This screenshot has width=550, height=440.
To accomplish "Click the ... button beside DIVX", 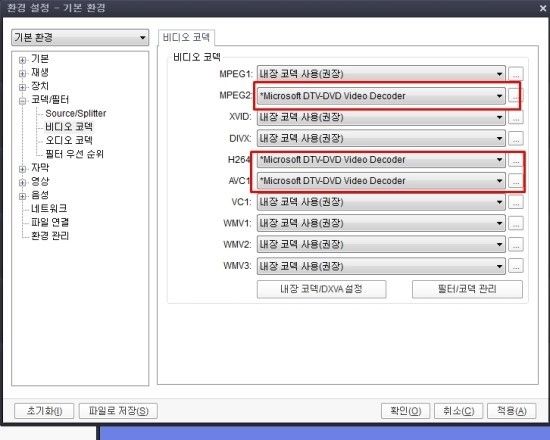I will click(516, 139).
